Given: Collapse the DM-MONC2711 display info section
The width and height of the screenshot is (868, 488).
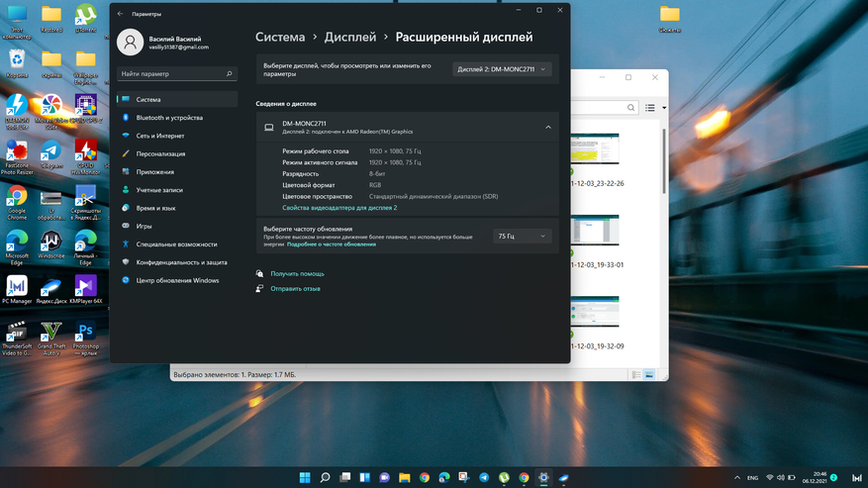Looking at the screenshot, I should (548, 127).
